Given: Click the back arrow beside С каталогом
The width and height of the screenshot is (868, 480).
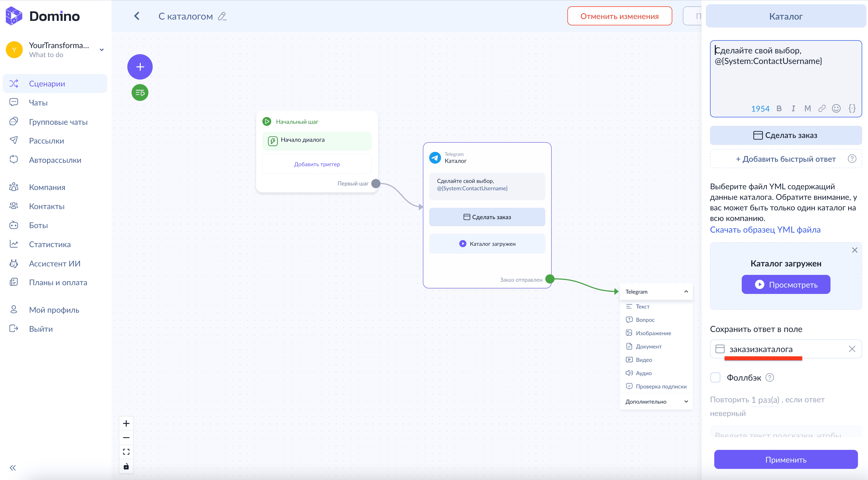Looking at the screenshot, I should (137, 16).
